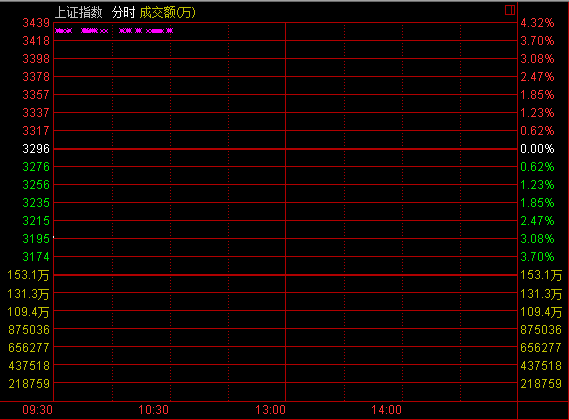569x420 pixels.
Task: Select the 09:30 time axis label
Action: pyautogui.click(x=38, y=410)
